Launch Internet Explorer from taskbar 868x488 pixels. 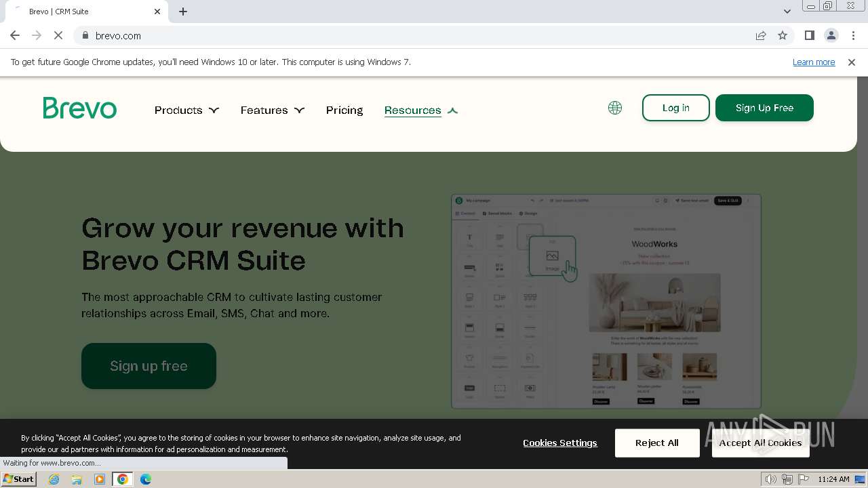[54, 479]
